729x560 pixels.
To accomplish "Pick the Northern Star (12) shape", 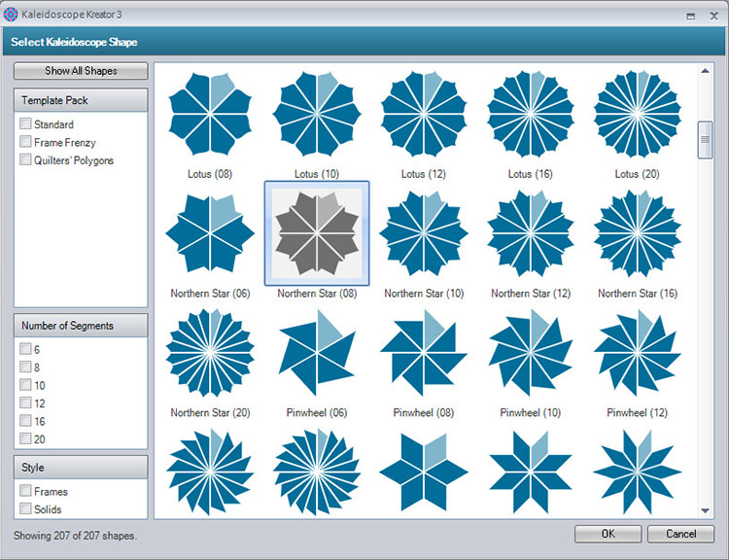I will [531, 233].
